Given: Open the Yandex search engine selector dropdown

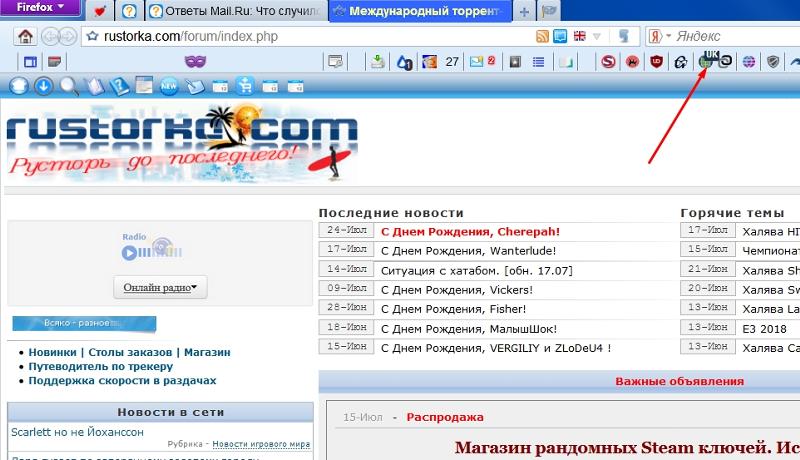Looking at the screenshot, I should (x=659, y=36).
